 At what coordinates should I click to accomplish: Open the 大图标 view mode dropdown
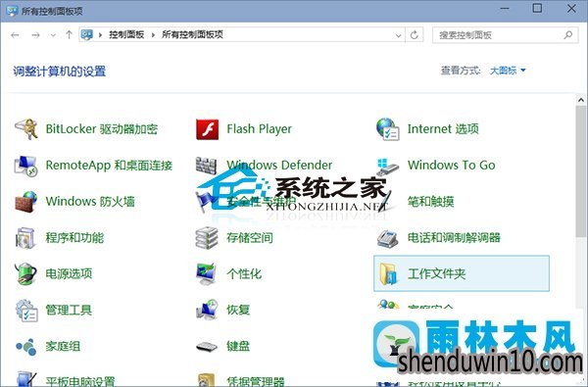click(x=508, y=71)
